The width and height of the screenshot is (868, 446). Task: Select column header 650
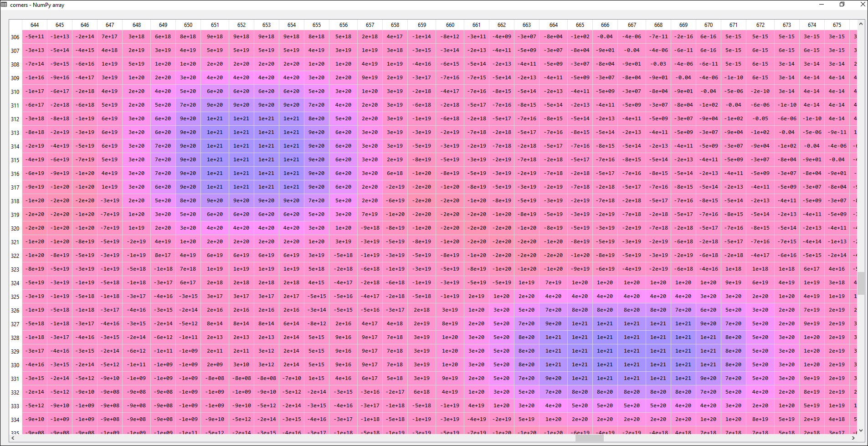click(x=188, y=25)
